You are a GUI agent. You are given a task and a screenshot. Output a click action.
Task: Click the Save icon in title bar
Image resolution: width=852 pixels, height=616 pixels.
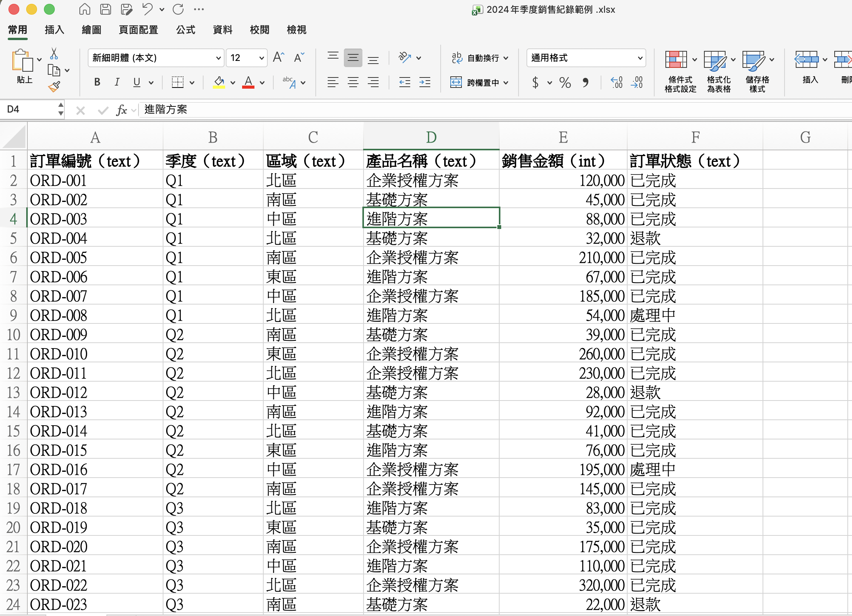click(x=106, y=9)
